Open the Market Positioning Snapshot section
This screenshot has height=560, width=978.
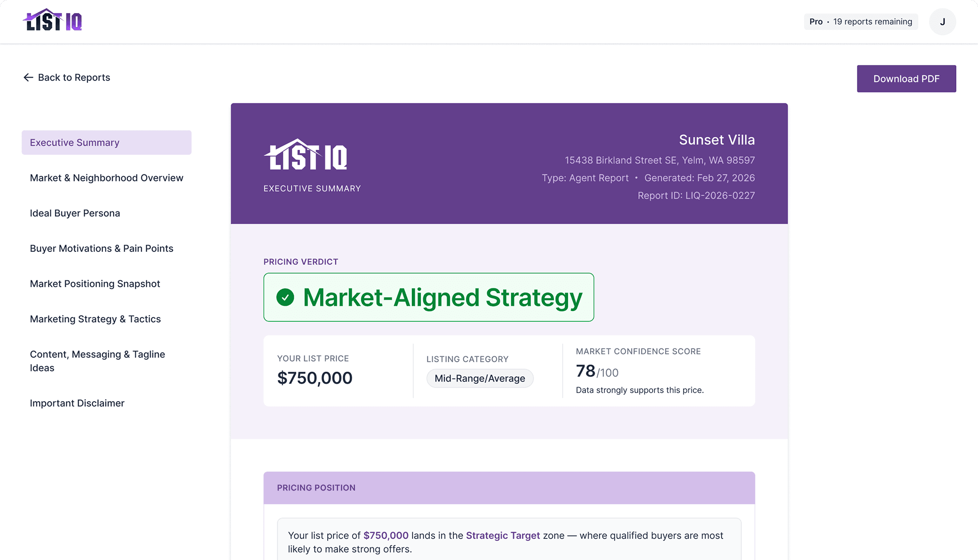tap(95, 283)
